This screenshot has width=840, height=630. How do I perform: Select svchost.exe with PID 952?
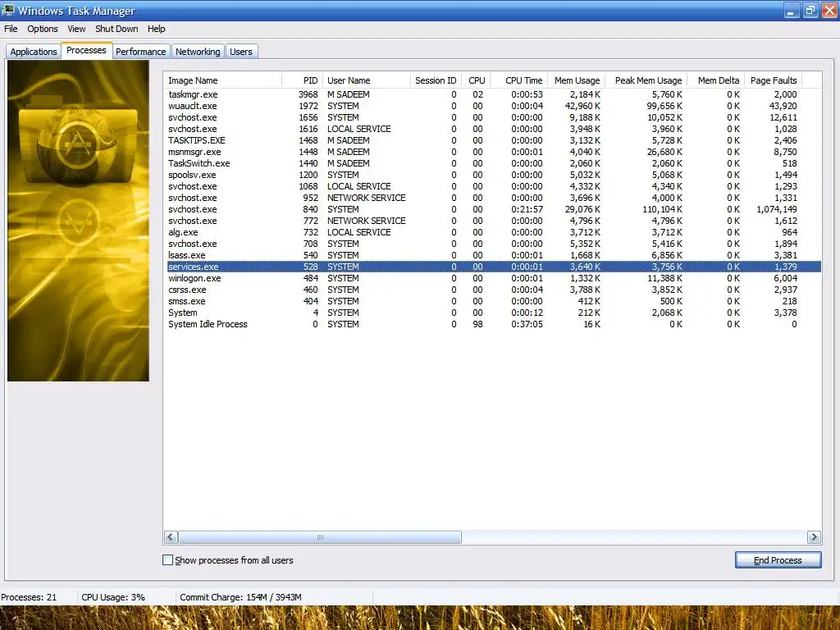(x=494, y=199)
